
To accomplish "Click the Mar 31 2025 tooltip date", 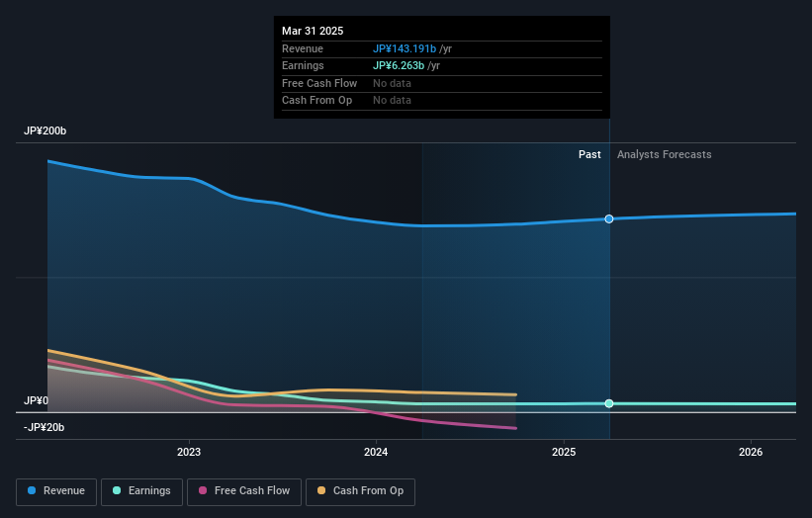I will (313, 31).
